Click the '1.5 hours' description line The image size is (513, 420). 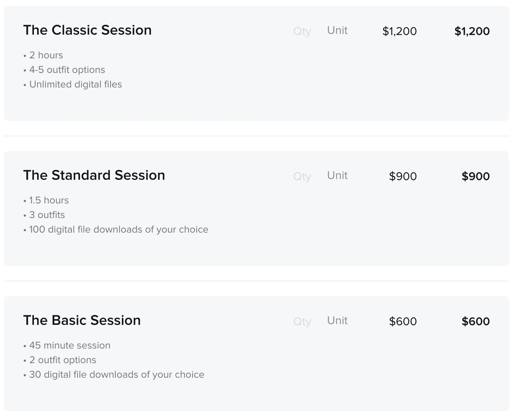pos(49,200)
